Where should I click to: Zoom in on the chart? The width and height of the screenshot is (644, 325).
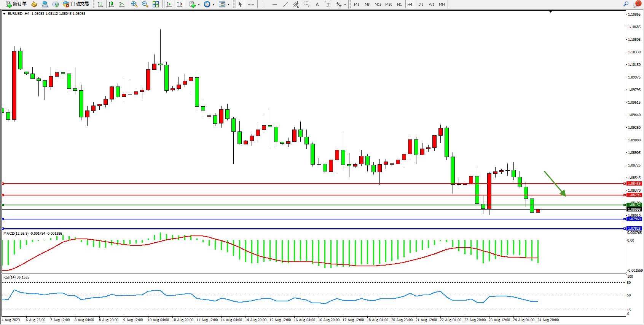[134, 4]
